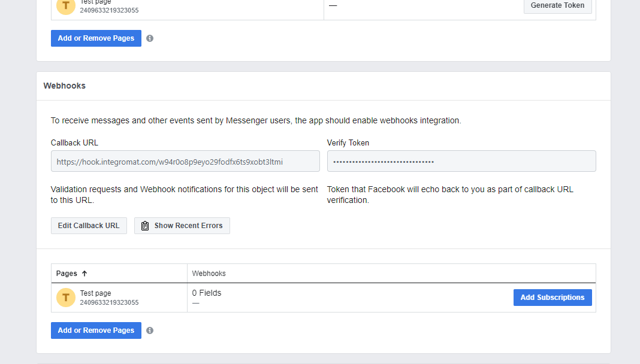The width and height of the screenshot is (640, 364).
Task: Click the Webhooks column header in the table
Action: tap(209, 274)
